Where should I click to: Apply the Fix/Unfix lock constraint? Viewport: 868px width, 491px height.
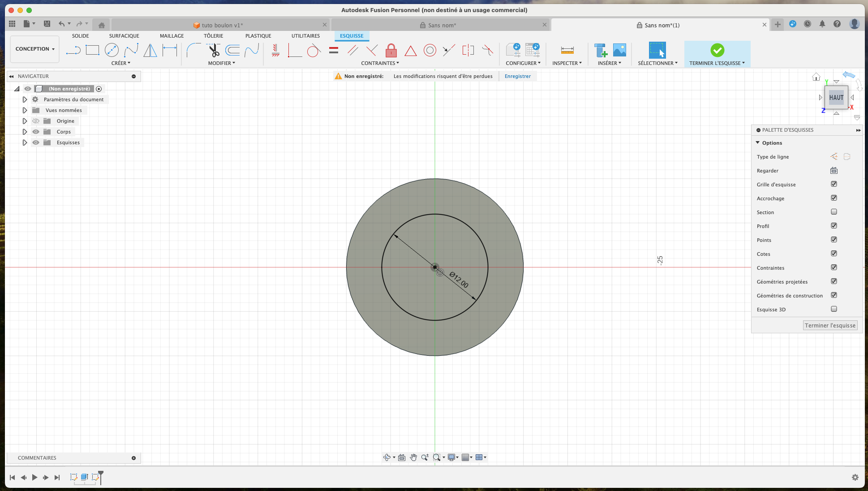click(391, 50)
